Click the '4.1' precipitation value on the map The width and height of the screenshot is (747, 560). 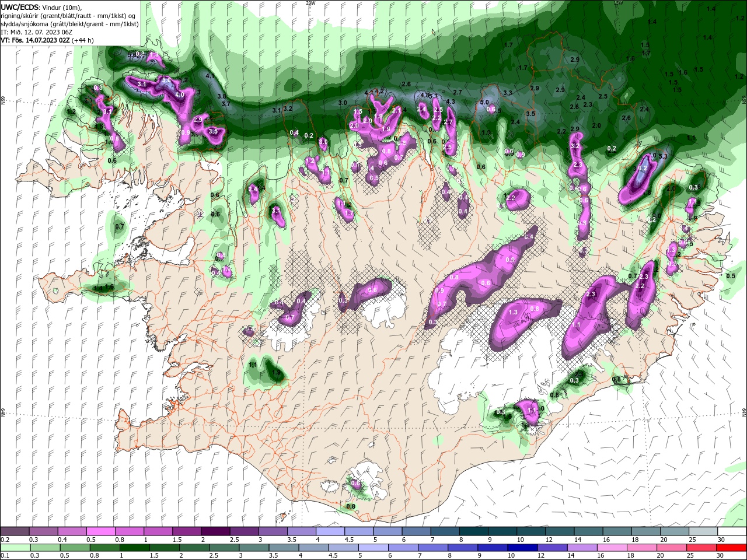tap(210, 76)
